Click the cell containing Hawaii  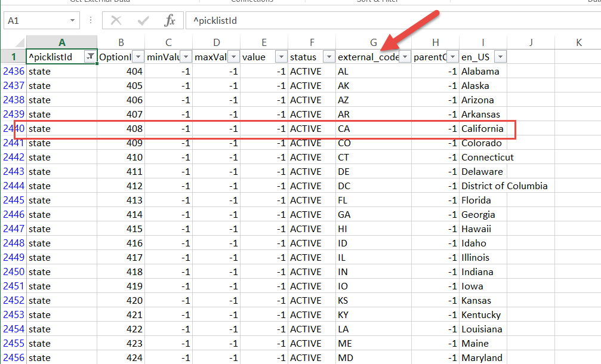coord(483,229)
